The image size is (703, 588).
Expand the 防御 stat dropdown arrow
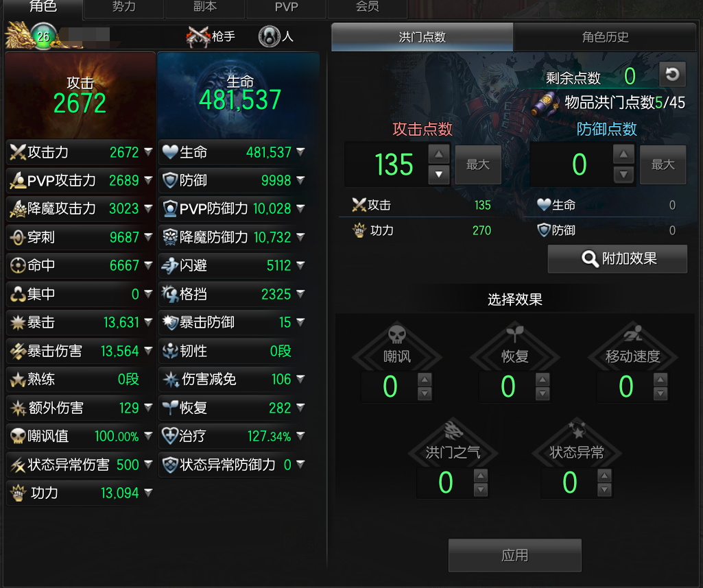301,180
